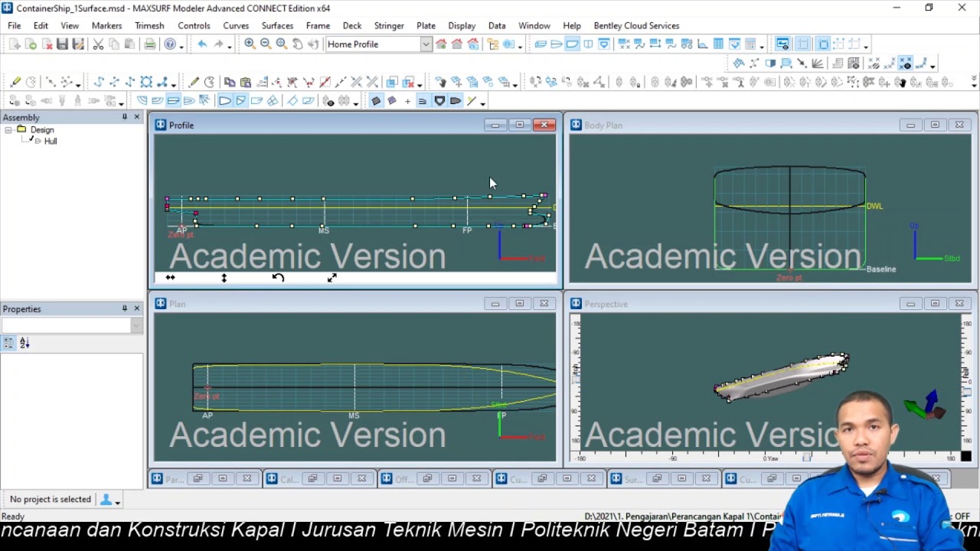Screen dimensions: 980x551
Task: Click the Save icon in toolbar
Action: click(x=62, y=44)
